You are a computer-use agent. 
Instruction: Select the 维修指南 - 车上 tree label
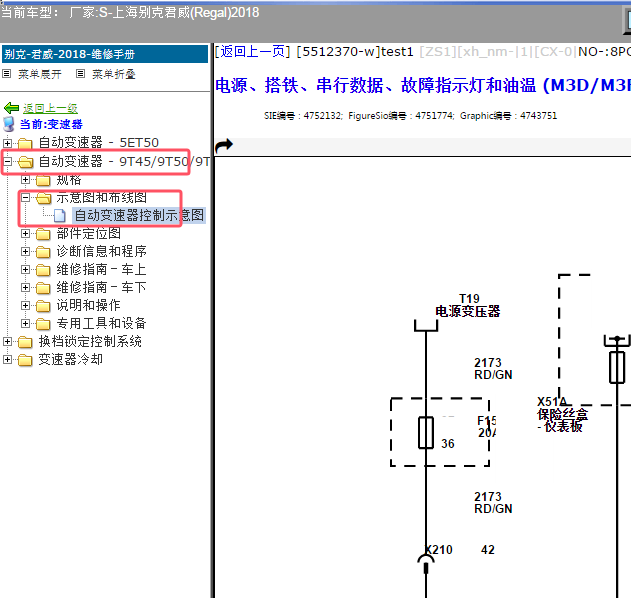[101, 269]
